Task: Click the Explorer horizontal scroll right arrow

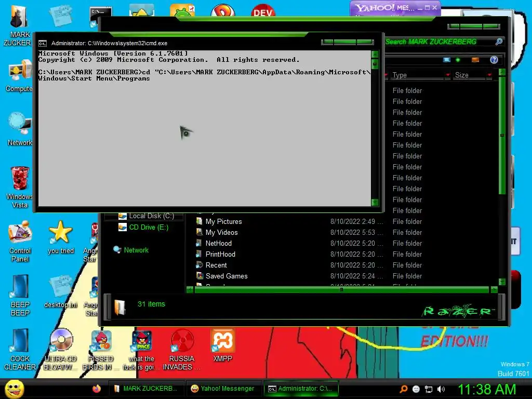Action: (x=494, y=289)
